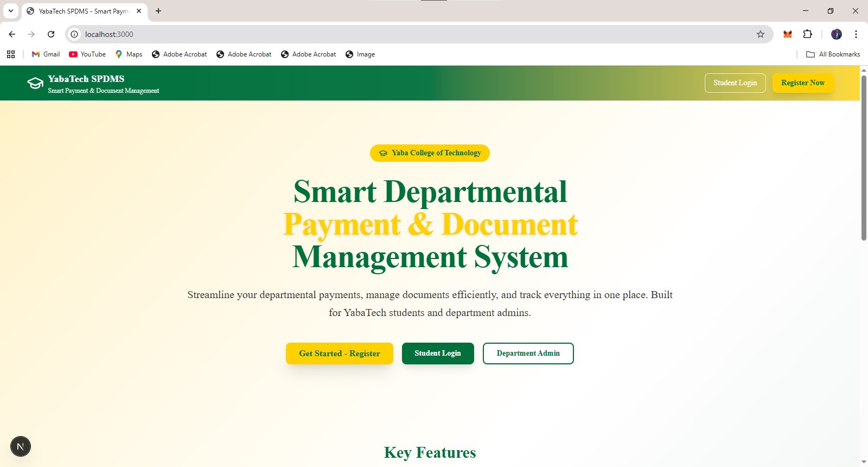Click the page vertical scrollbar thumb
Image resolution: width=868 pixels, height=467 pixels.
864,157
